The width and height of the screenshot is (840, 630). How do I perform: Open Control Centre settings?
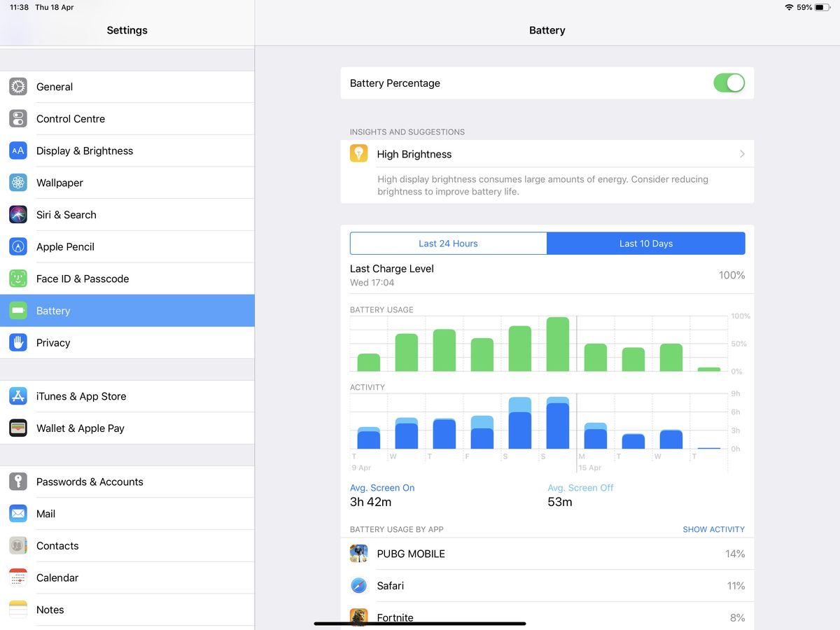(70, 119)
